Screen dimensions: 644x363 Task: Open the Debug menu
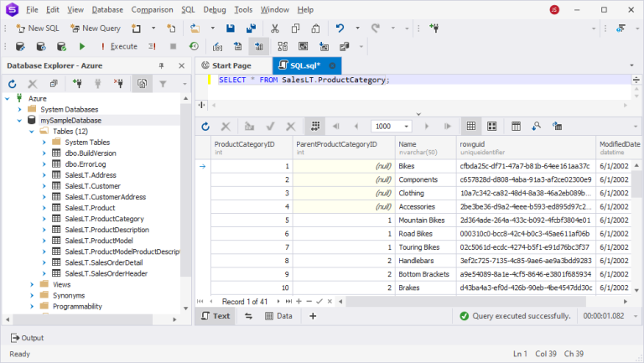[215, 10]
